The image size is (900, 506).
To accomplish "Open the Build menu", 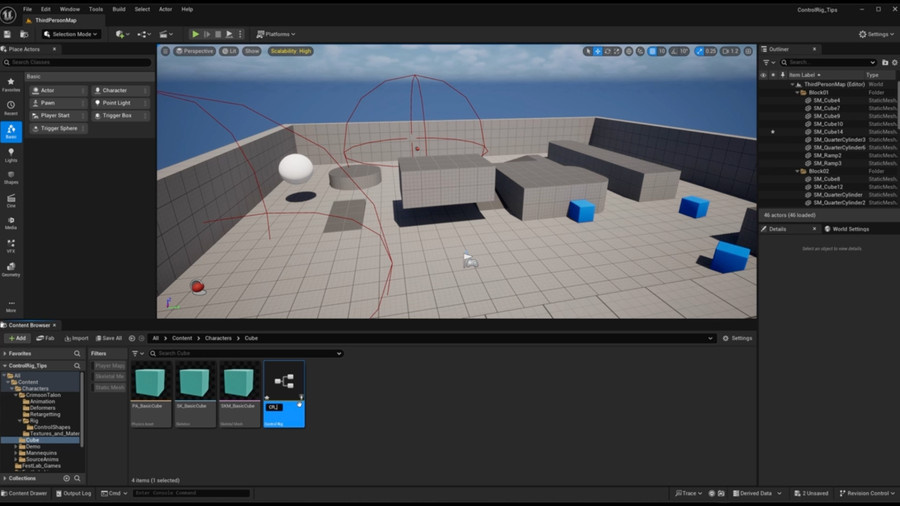I will pos(119,9).
